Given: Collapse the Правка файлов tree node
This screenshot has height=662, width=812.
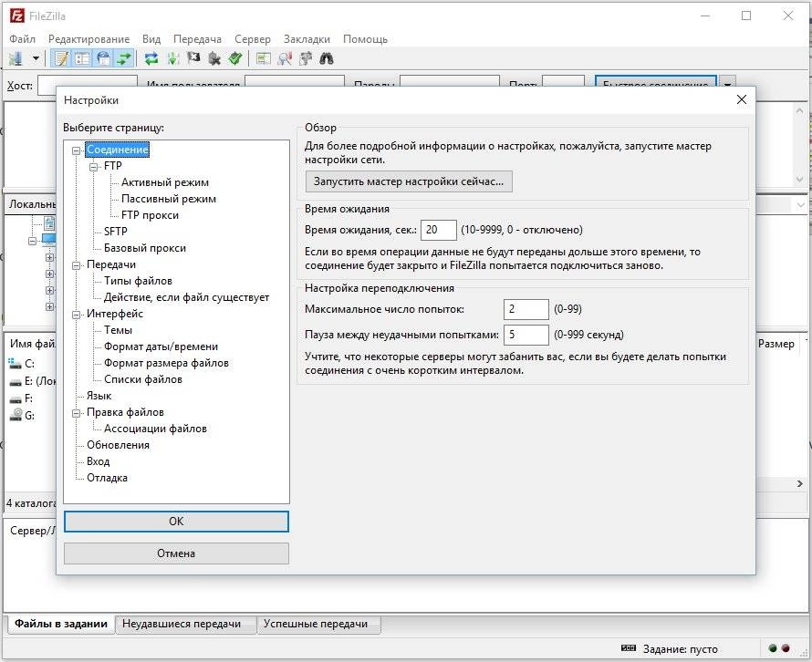Looking at the screenshot, I should [76, 413].
